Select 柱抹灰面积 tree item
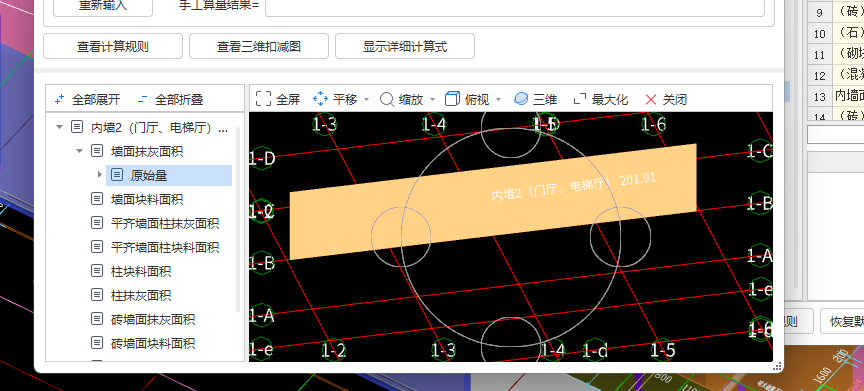 141,296
